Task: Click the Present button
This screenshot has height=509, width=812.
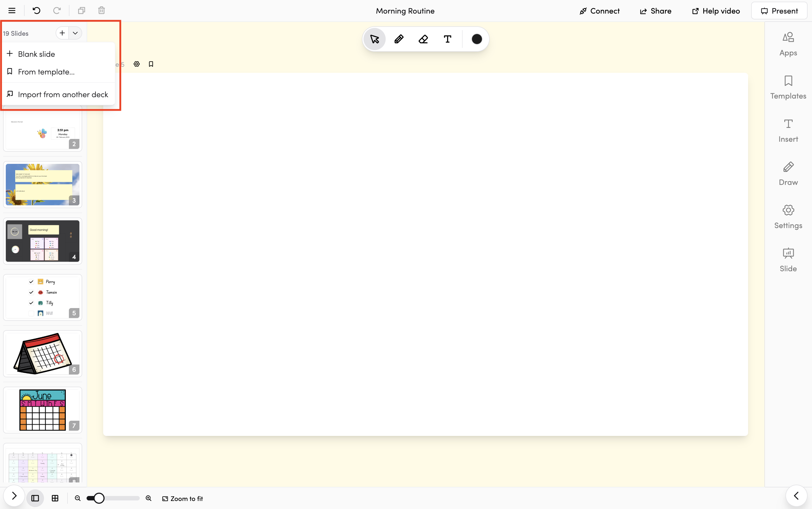Action: 779,11
